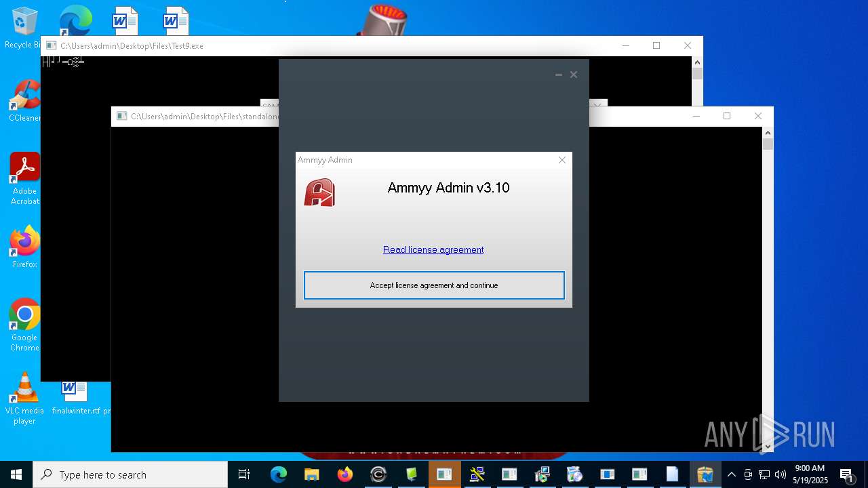The height and width of the screenshot is (488, 868).
Task: Close the standalone console window
Action: click(x=758, y=116)
